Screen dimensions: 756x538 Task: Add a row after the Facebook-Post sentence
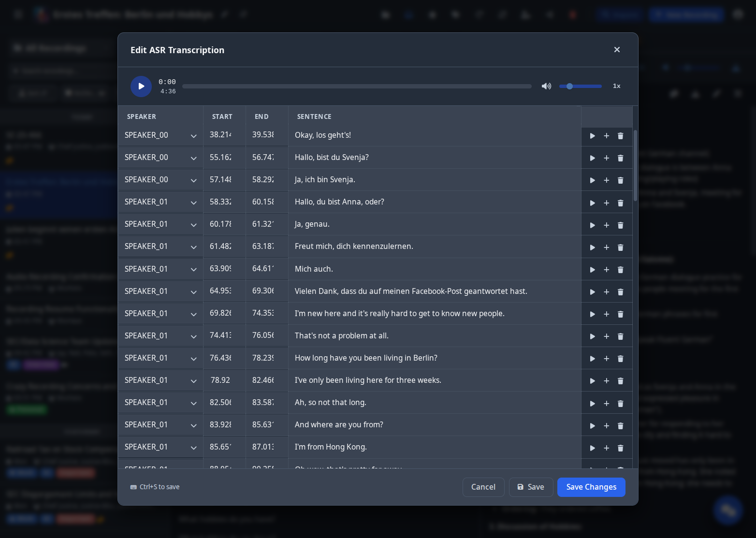tap(606, 292)
